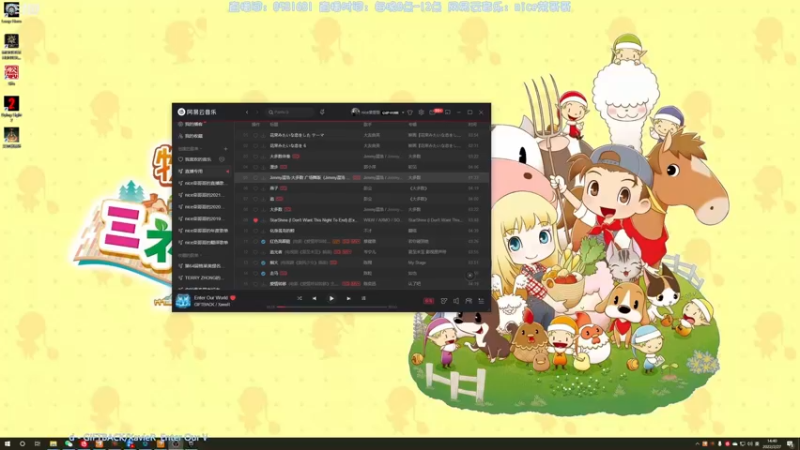Open sound effects icon in player bar
This screenshot has height=450, width=800.
(444, 301)
